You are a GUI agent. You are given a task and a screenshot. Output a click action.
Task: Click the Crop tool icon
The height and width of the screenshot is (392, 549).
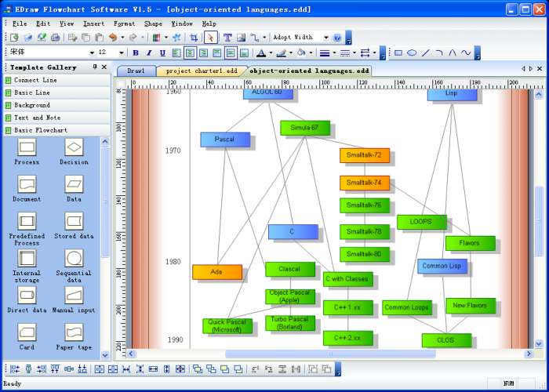[x=194, y=38]
